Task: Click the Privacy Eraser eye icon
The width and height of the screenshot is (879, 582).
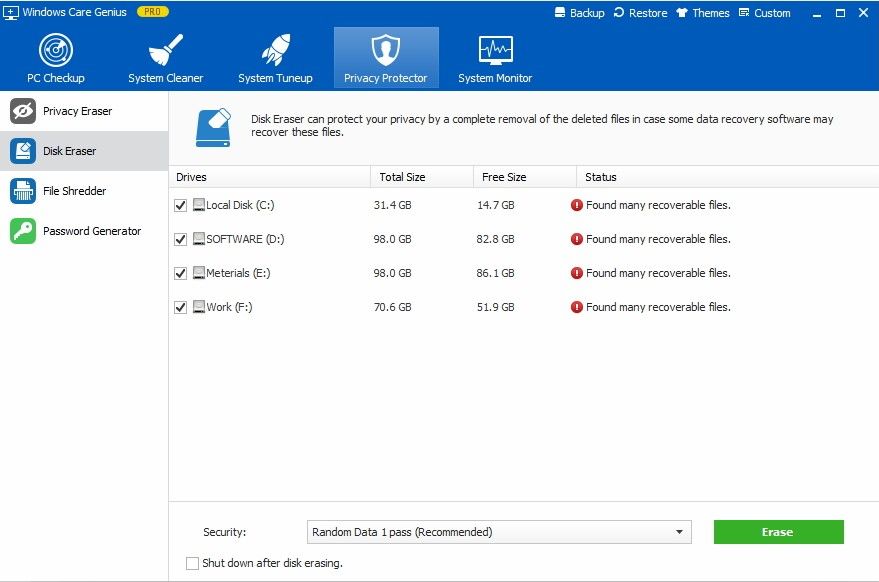Action: click(23, 111)
